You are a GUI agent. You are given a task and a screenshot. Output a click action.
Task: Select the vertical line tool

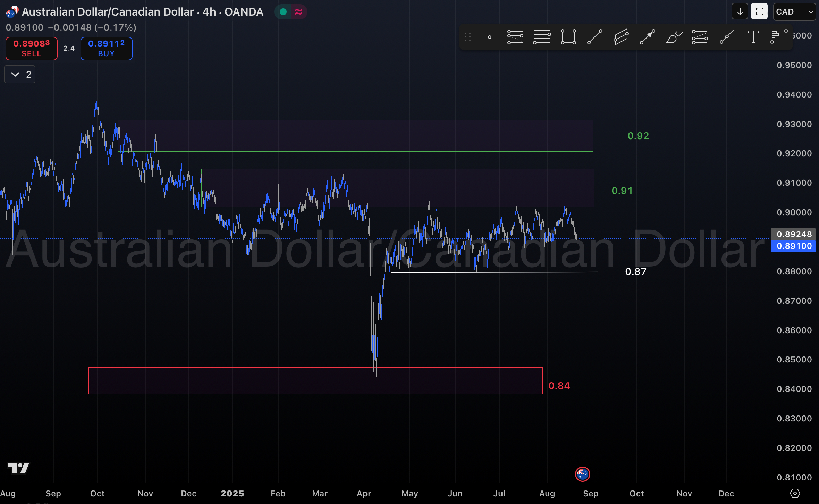pos(786,37)
